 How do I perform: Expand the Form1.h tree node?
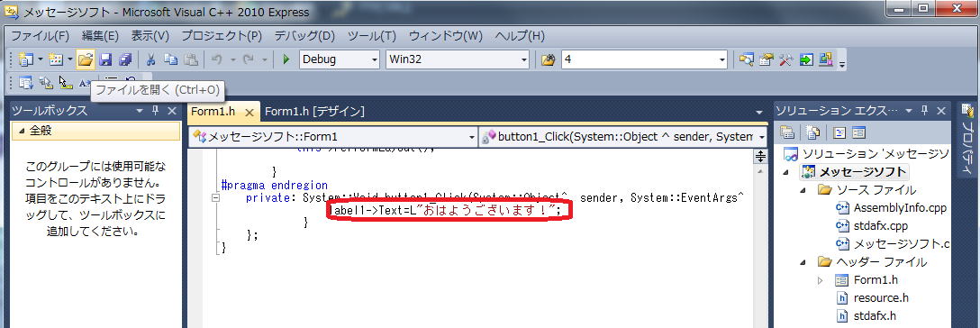(820, 280)
